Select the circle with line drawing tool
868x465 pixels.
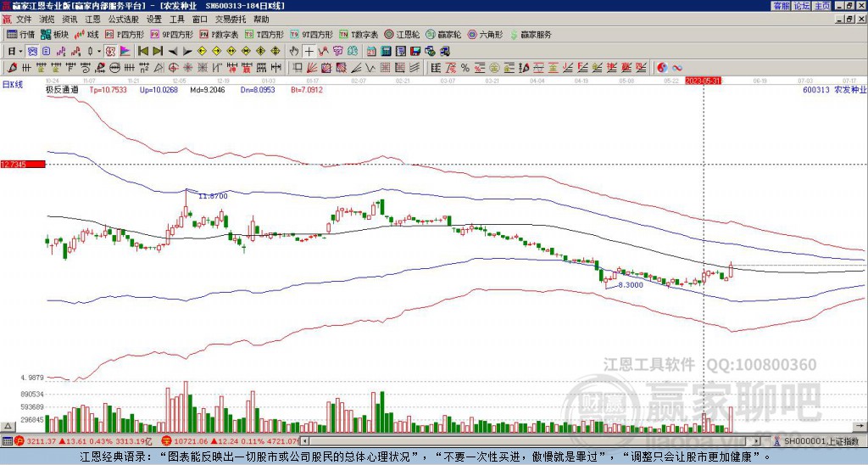click(114, 68)
